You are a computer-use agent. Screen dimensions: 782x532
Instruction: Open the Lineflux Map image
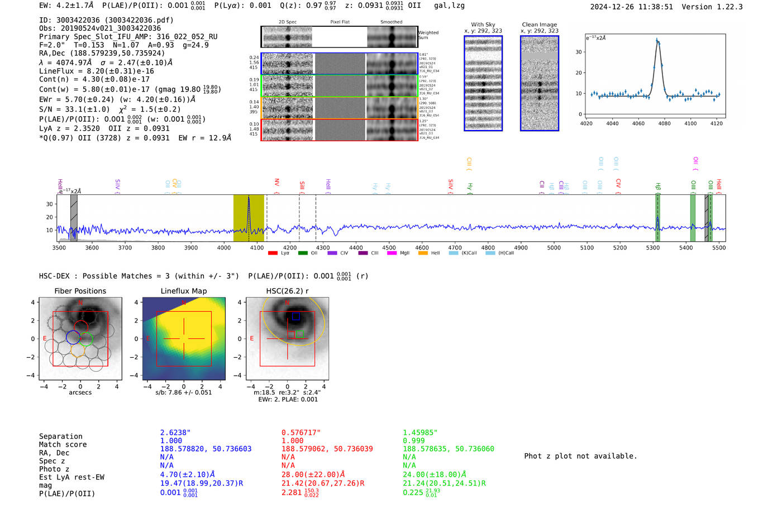click(x=184, y=339)
